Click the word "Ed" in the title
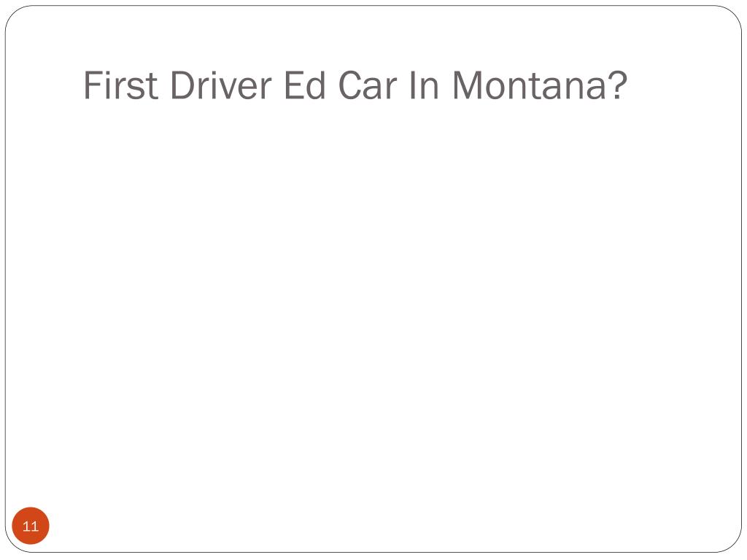 [305, 86]
